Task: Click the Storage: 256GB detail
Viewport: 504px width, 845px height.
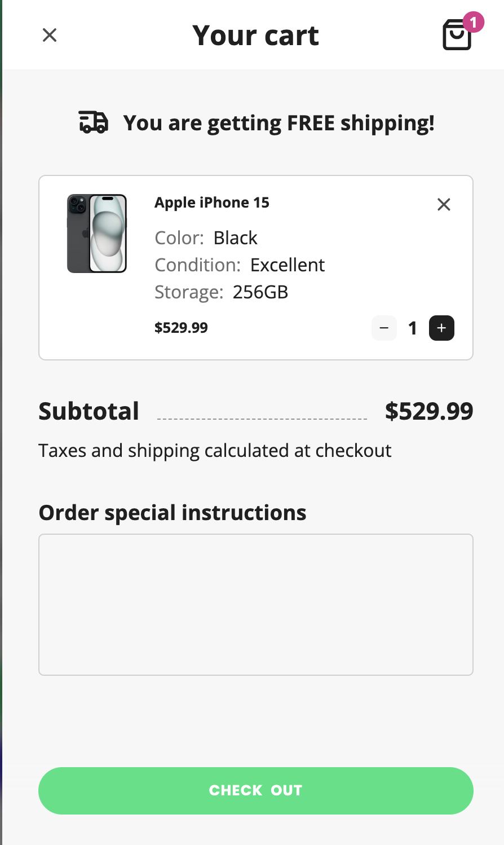Action: [222, 292]
